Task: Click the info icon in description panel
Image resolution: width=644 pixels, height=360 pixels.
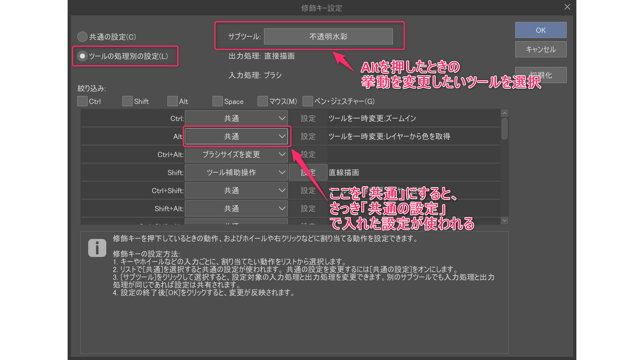Action: tap(97, 248)
